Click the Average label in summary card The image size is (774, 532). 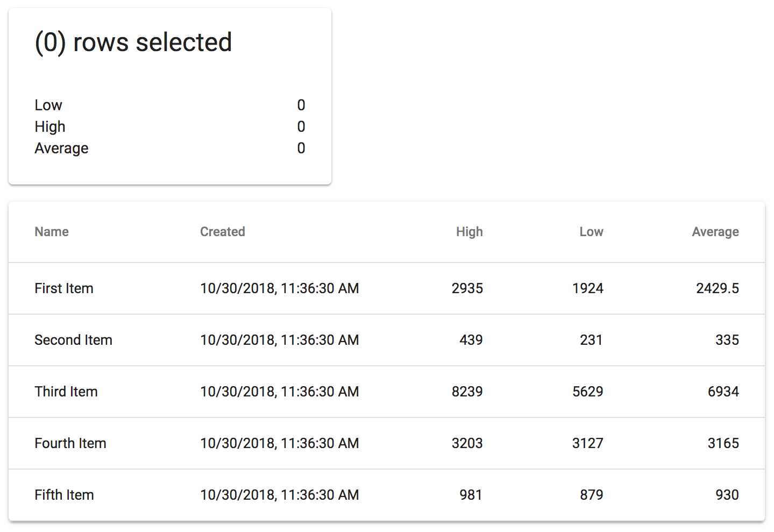(61, 148)
